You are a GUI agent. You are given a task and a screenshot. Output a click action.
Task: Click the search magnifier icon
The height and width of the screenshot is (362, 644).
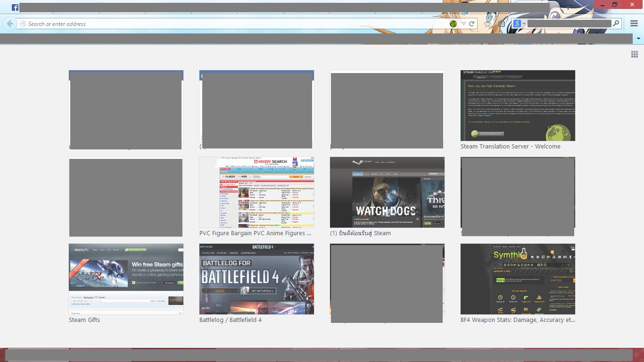616,23
